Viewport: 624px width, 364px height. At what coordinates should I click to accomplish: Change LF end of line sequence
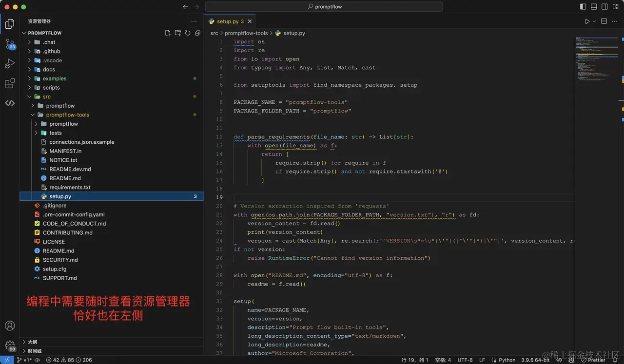point(482,360)
